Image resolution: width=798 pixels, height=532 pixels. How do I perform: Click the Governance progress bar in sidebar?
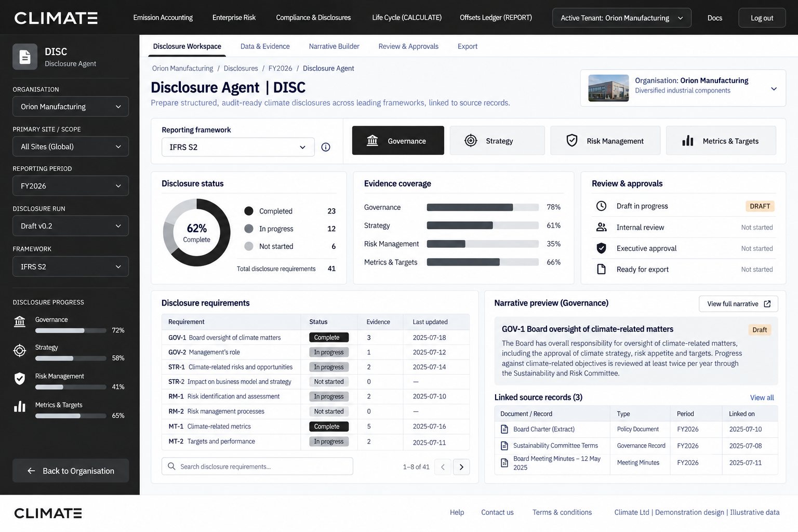(x=71, y=330)
